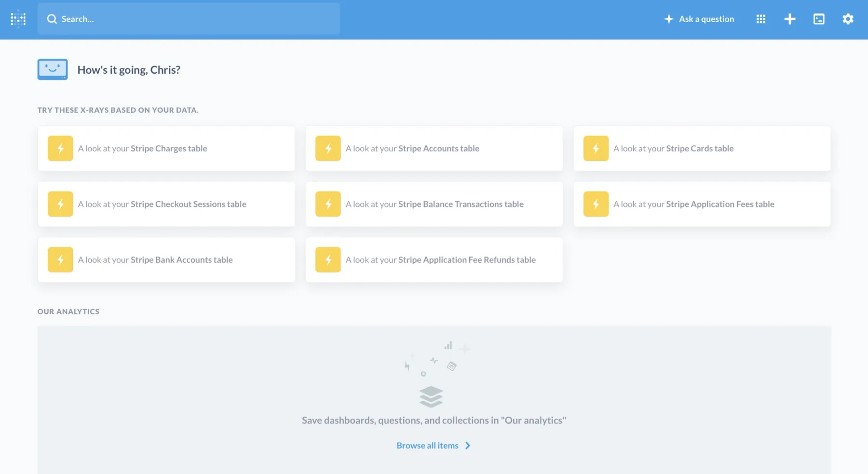This screenshot has width=868, height=474.
Task: Click the lightning bolt on Stripe Cards card
Action: point(596,148)
